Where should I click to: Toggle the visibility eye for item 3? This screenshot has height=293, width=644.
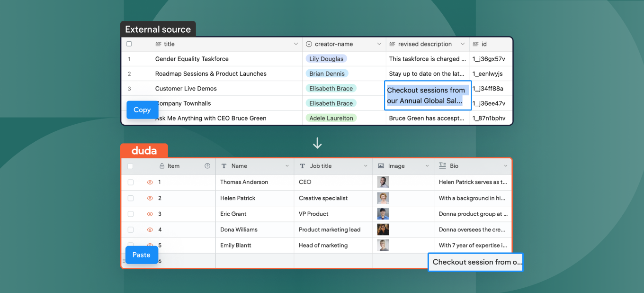tap(150, 214)
